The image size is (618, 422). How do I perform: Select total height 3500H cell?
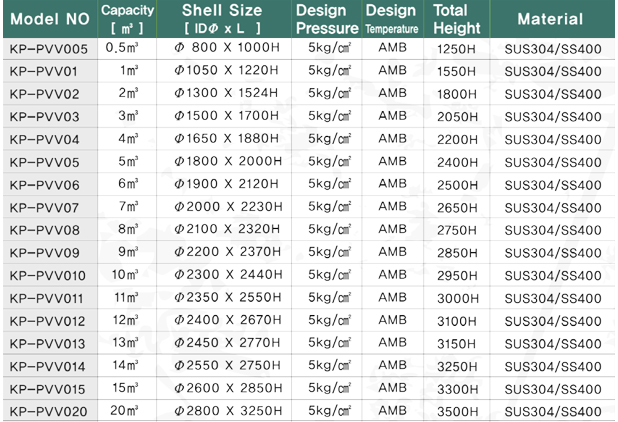pyautogui.click(x=456, y=411)
